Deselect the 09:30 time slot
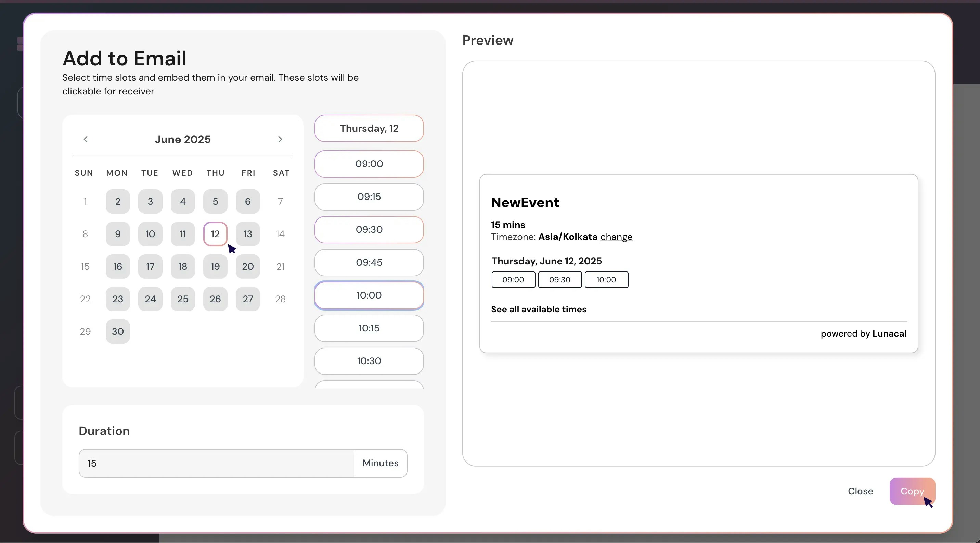This screenshot has width=980, height=543. [x=369, y=229]
